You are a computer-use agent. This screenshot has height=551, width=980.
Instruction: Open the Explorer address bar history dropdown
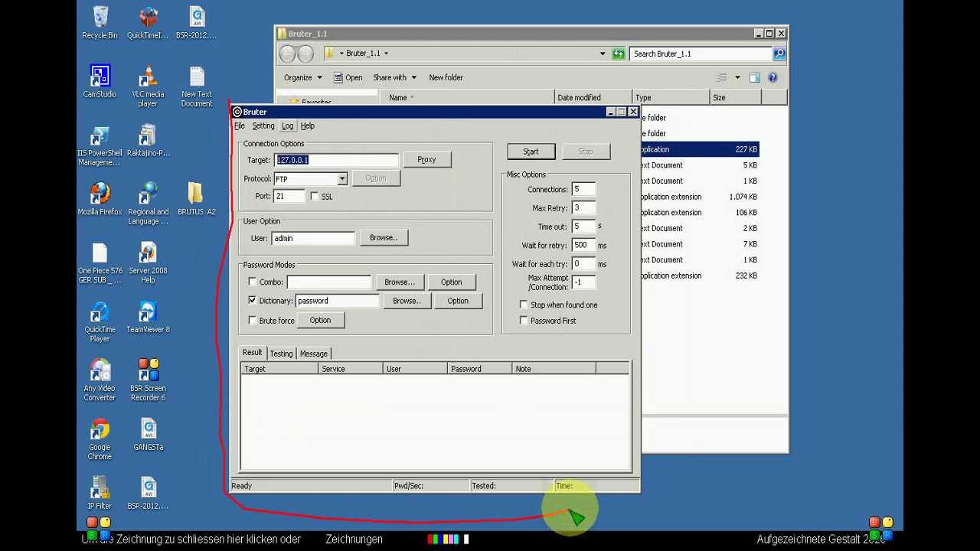pyautogui.click(x=603, y=54)
